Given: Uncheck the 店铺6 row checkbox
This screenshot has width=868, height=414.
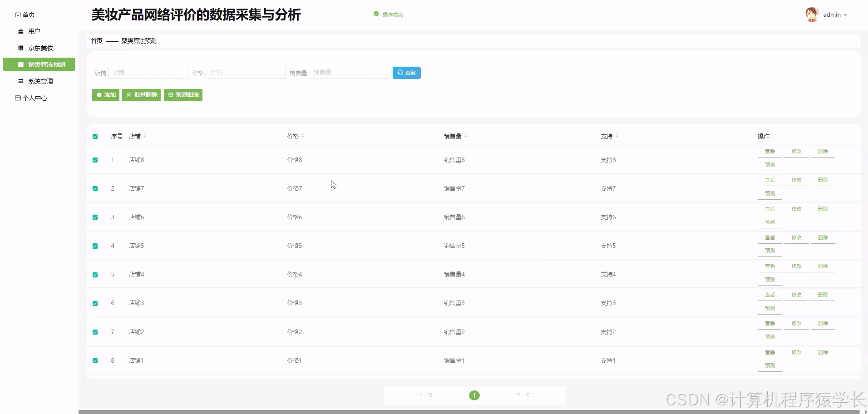Looking at the screenshot, I should 95,217.
